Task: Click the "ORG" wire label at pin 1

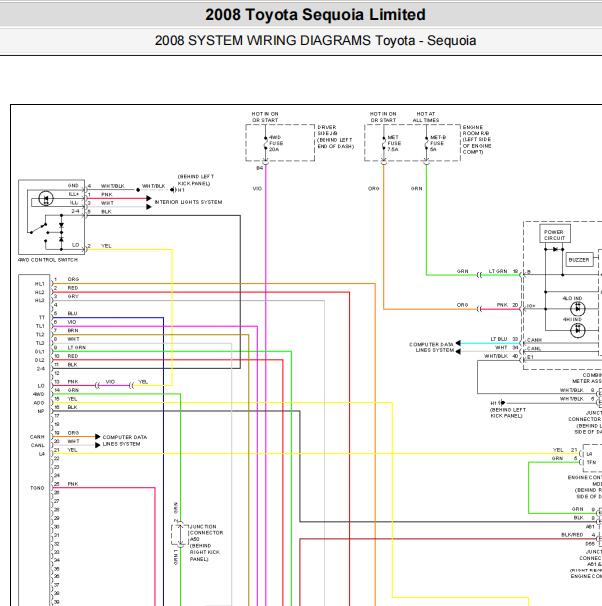Action: 73,279
